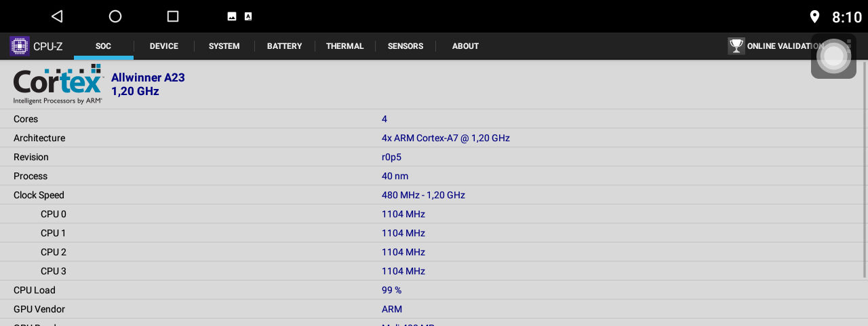Tap the image notification icon
The height and width of the screenshot is (326, 868).
coord(232,16)
